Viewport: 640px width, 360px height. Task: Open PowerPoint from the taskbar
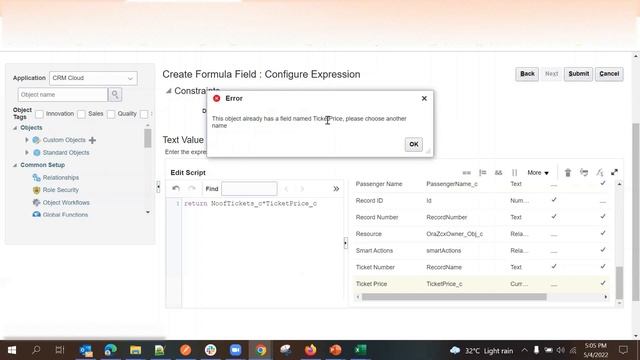(336, 350)
